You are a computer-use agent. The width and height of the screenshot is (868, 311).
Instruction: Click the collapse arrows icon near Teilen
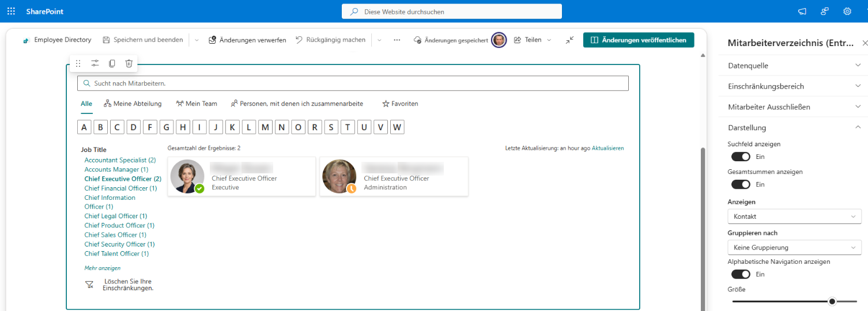[x=569, y=40]
